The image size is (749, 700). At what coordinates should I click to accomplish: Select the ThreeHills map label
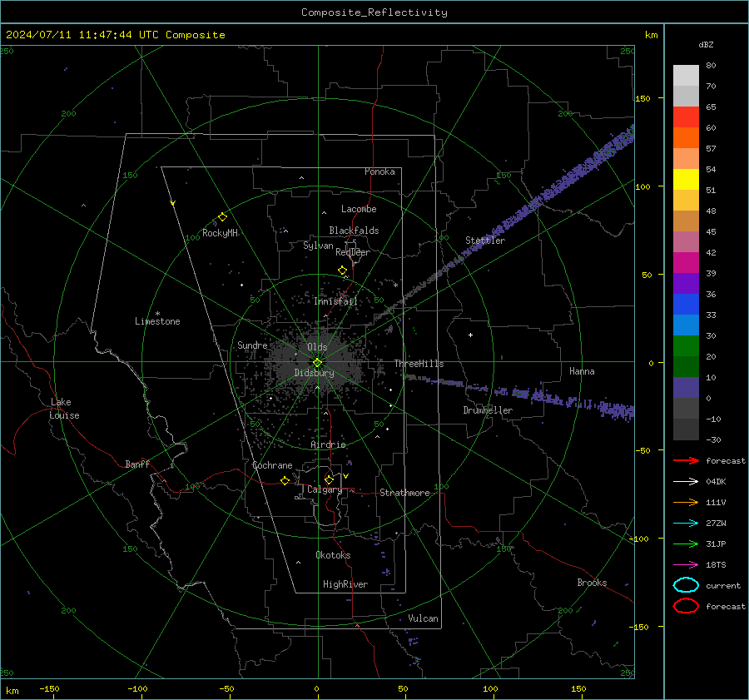coord(419,364)
